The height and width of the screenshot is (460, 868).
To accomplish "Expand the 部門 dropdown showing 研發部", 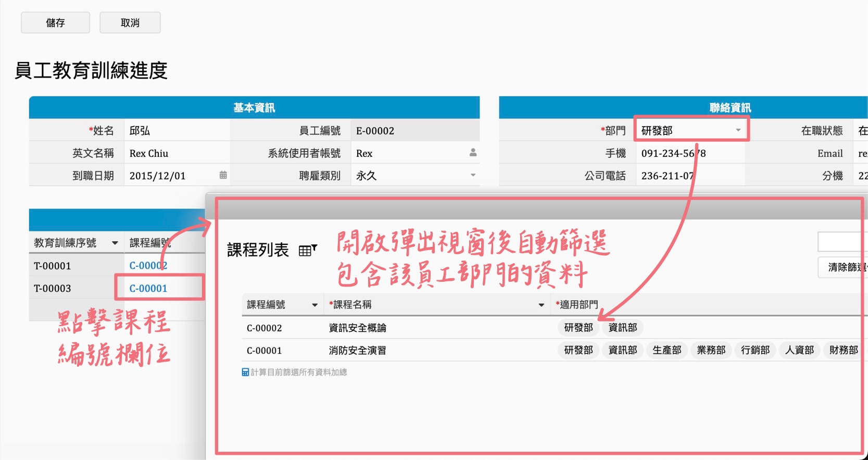I will pos(738,130).
